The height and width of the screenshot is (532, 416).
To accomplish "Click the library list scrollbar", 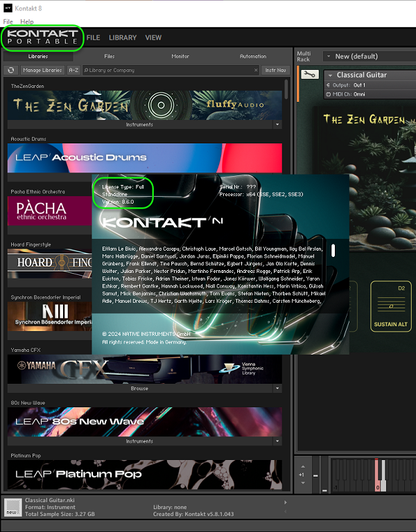I will 286,89.
